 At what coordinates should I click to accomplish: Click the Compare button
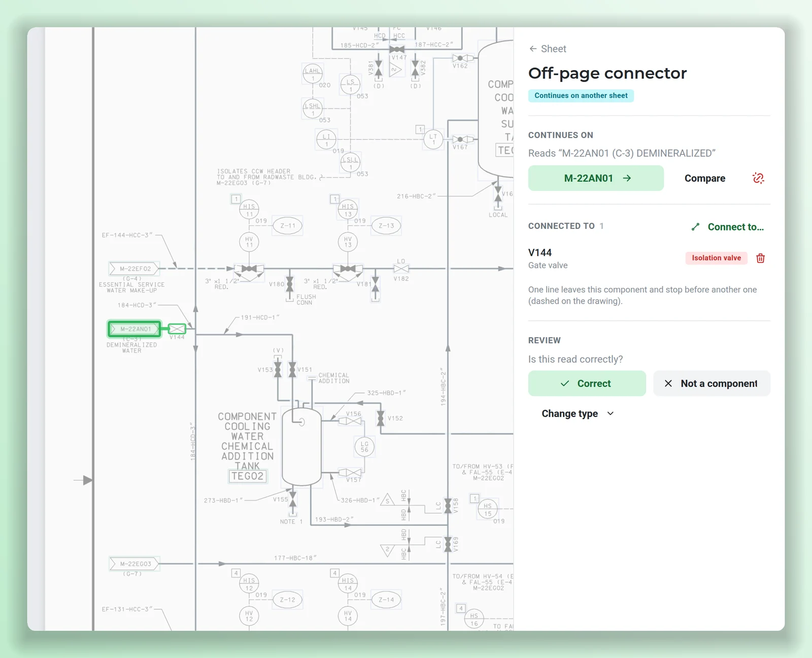[704, 178]
